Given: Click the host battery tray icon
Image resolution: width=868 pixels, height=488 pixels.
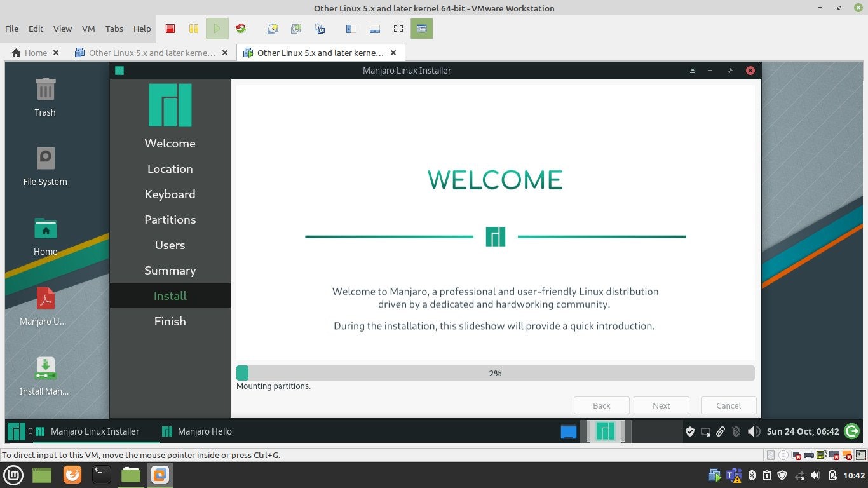Looking at the screenshot, I should point(832,475).
